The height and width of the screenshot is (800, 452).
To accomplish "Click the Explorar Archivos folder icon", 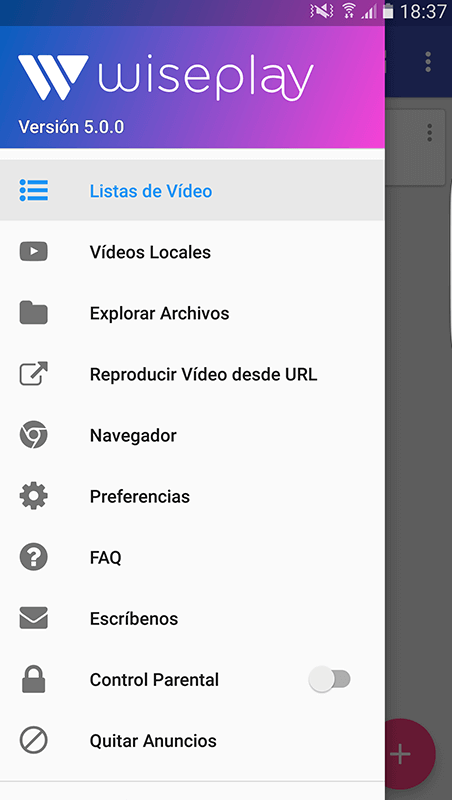I will tap(34, 313).
